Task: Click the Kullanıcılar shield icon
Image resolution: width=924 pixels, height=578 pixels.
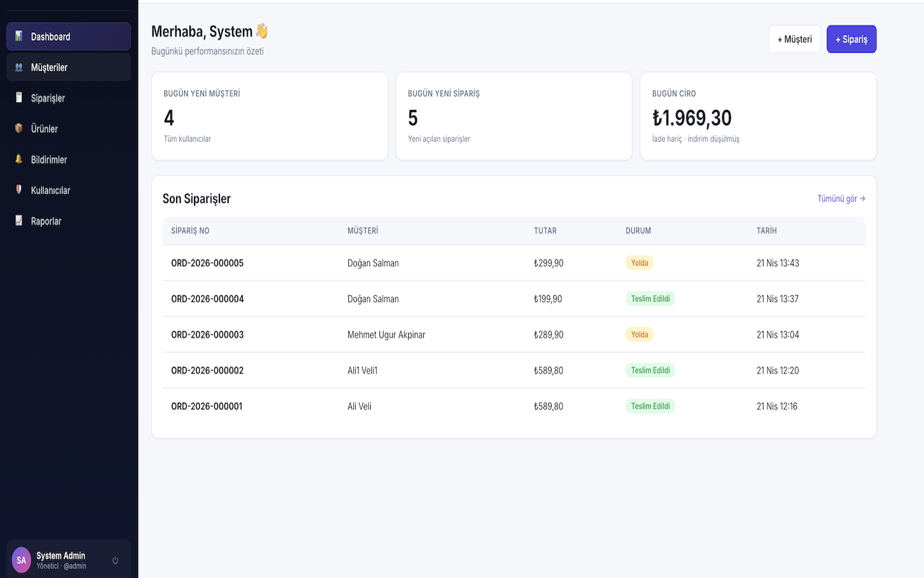Action: (x=19, y=190)
